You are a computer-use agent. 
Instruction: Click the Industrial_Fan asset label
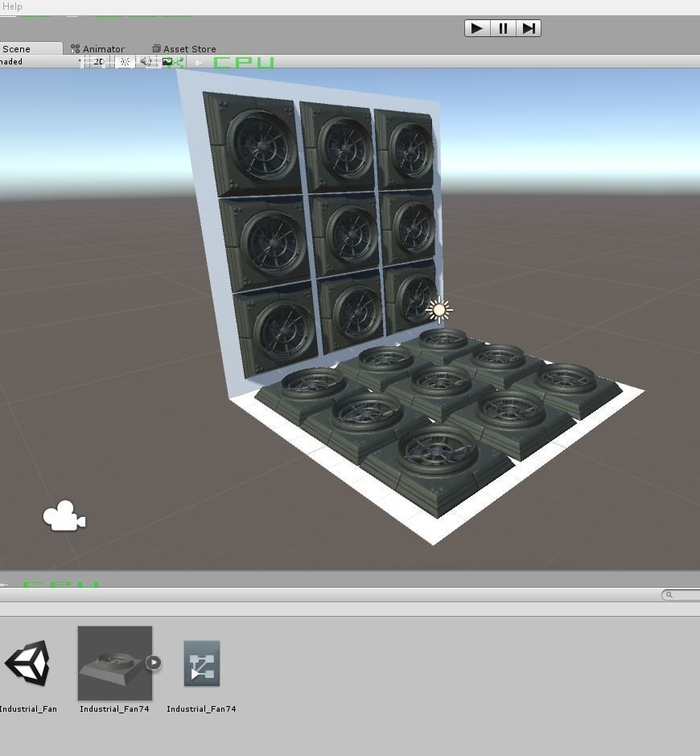[28, 708]
